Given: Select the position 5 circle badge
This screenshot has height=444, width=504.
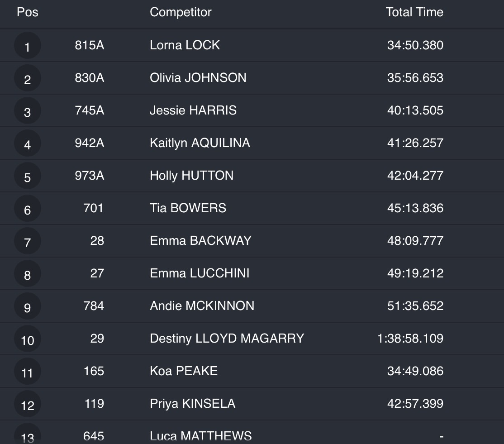Looking at the screenshot, I should pyautogui.click(x=28, y=176).
